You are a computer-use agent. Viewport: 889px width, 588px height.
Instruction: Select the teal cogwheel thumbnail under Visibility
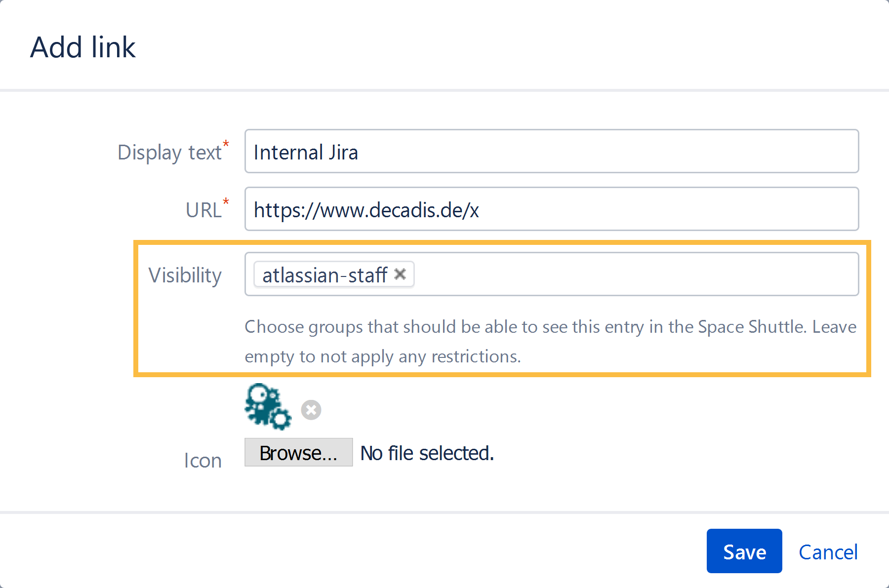pos(268,406)
